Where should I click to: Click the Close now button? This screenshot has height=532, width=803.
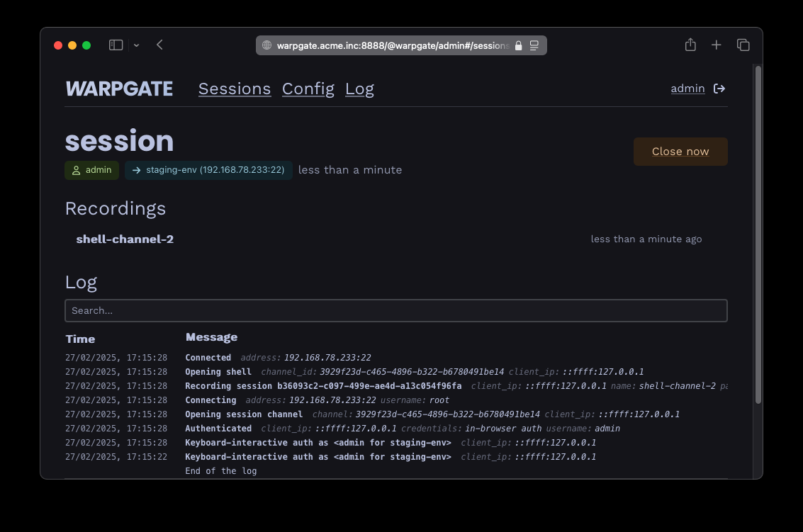680,152
